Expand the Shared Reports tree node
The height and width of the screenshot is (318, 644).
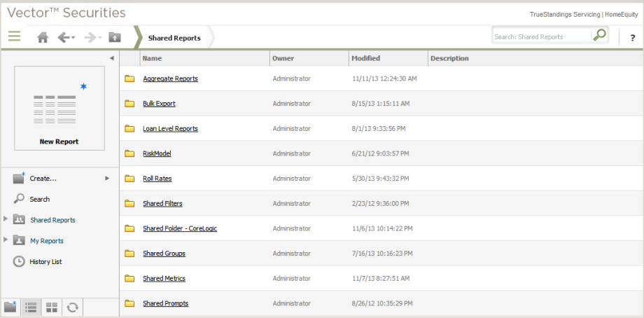coord(6,219)
